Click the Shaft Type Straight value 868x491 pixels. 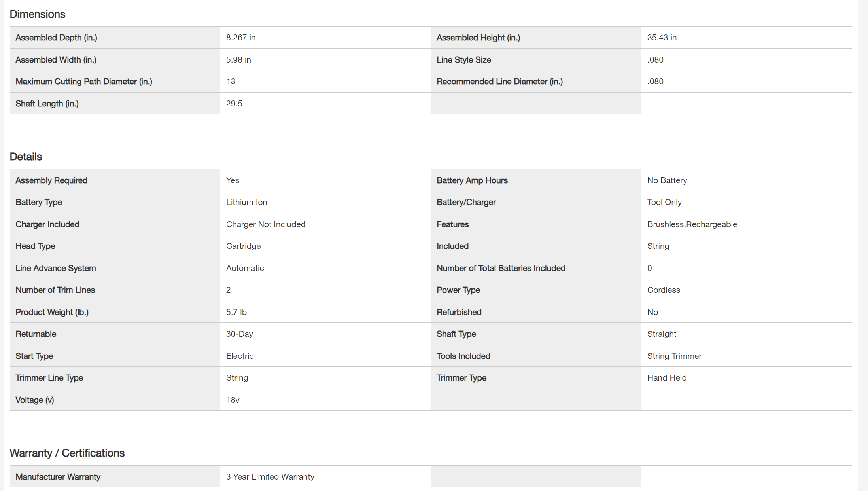[x=662, y=334]
